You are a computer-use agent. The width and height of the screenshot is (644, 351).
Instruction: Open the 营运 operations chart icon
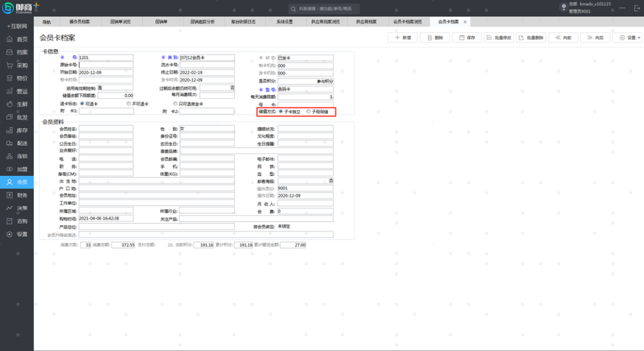10,91
